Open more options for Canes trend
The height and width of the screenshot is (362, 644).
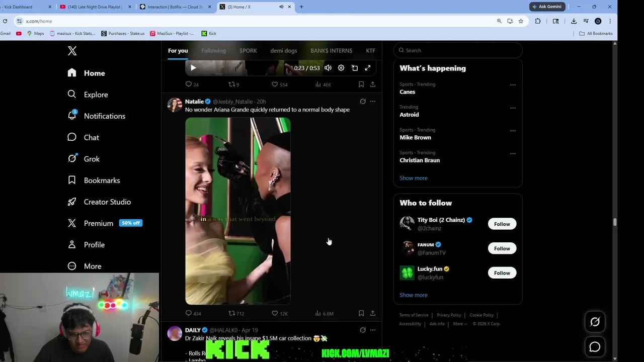pyautogui.click(x=513, y=85)
